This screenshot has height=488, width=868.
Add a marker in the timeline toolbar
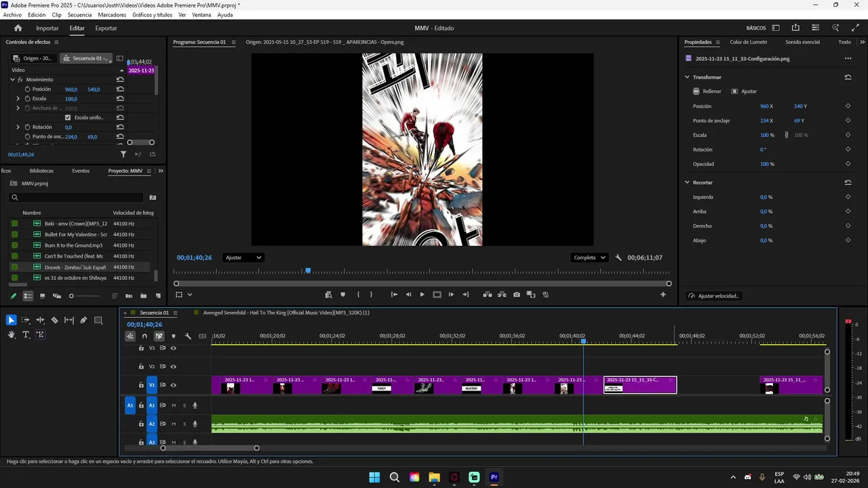(x=174, y=336)
